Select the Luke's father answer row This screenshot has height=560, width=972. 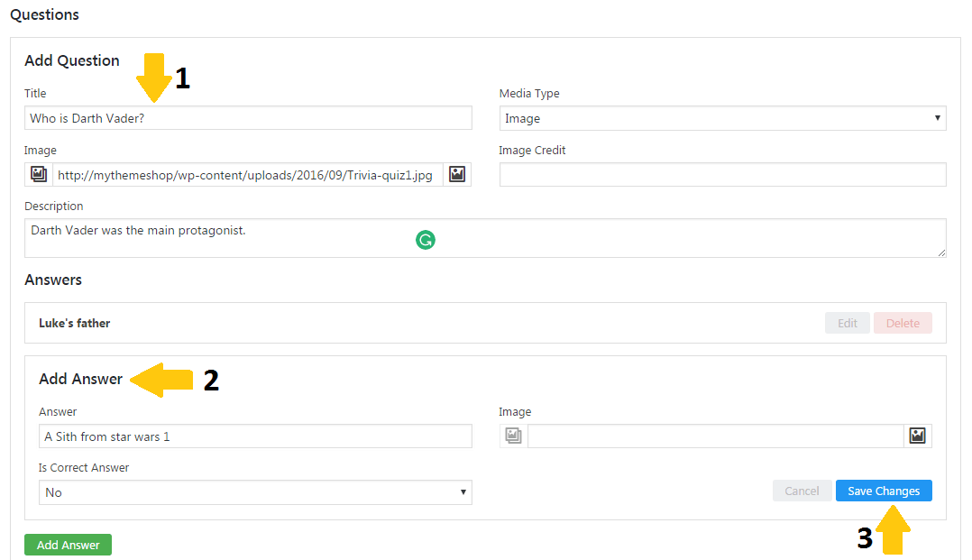(361, 323)
